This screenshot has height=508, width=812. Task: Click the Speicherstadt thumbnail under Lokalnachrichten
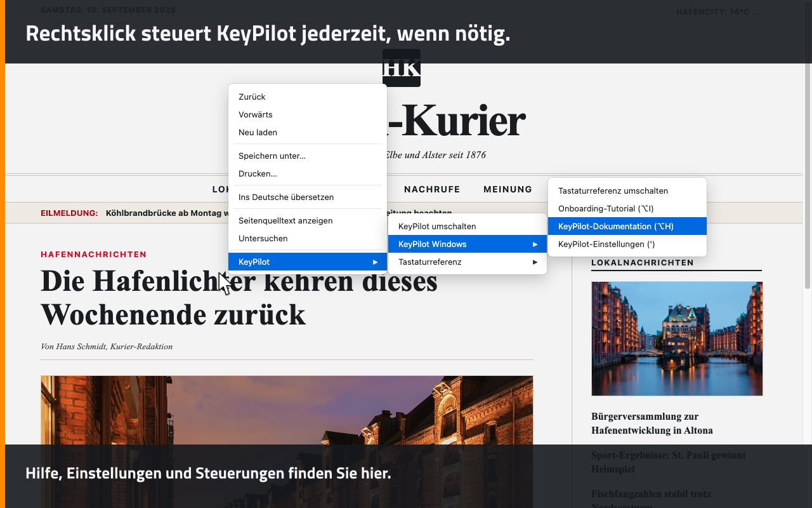tap(677, 338)
